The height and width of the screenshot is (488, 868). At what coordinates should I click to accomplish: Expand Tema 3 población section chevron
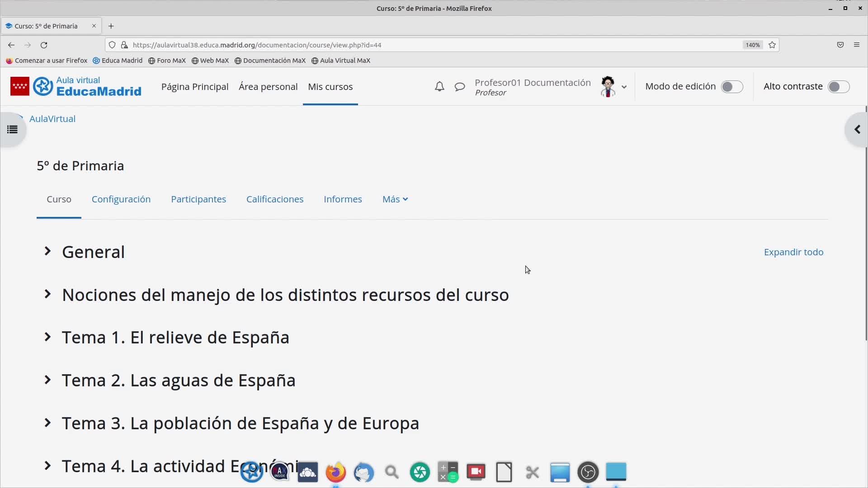point(47,423)
